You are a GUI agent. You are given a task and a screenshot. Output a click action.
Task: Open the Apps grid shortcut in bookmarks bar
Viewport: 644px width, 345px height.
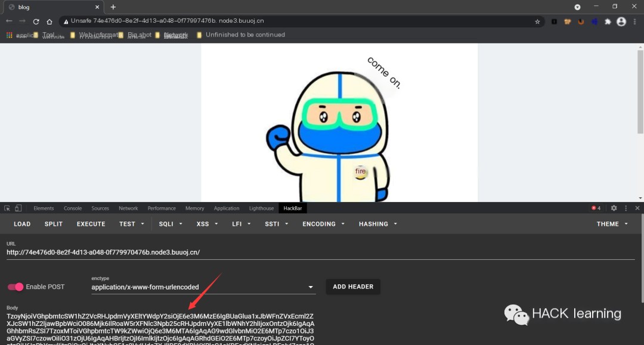click(x=9, y=35)
